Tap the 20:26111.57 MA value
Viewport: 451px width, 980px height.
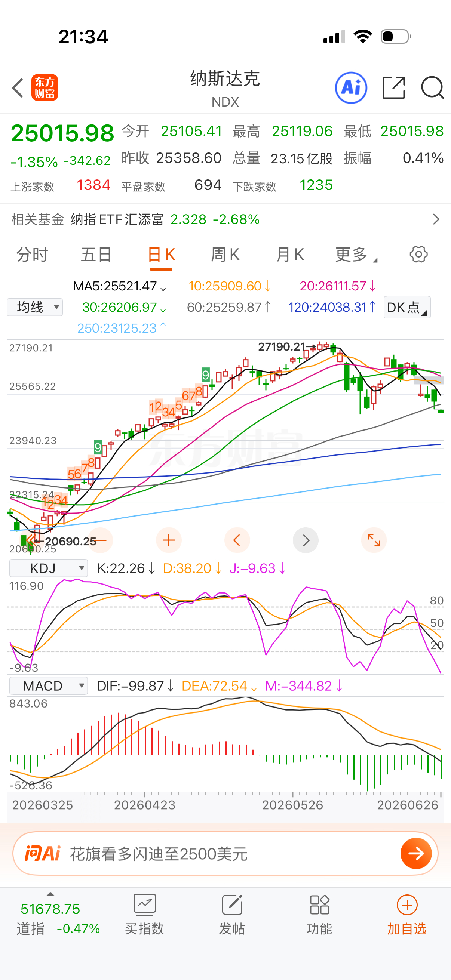(x=338, y=286)
